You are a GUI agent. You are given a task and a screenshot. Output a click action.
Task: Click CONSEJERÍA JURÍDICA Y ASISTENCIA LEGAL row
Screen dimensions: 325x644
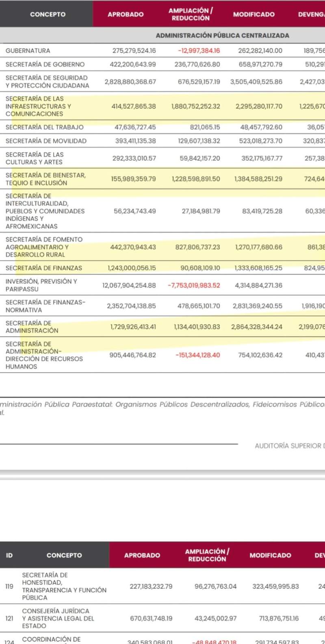click(58, 618)
